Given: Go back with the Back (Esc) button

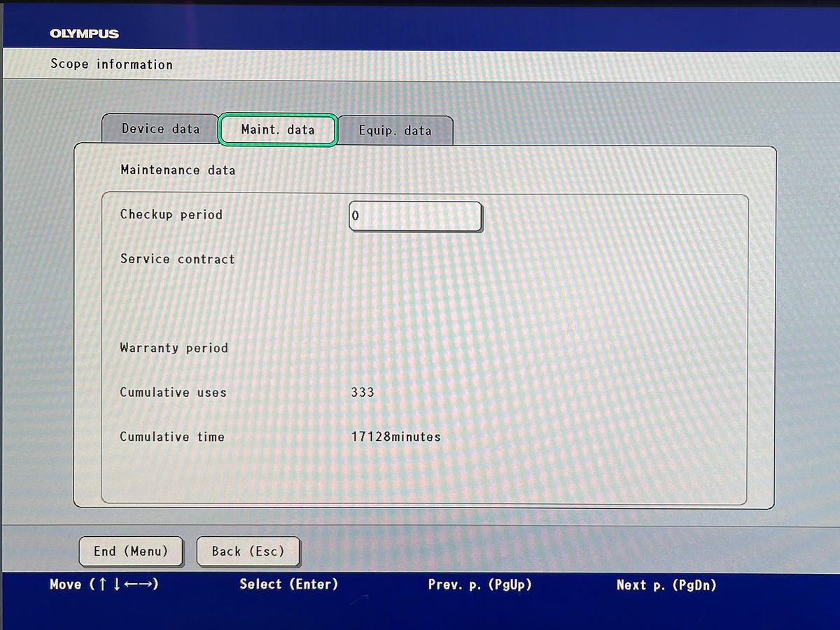Looking at the screenshot, I should [248, 552].
